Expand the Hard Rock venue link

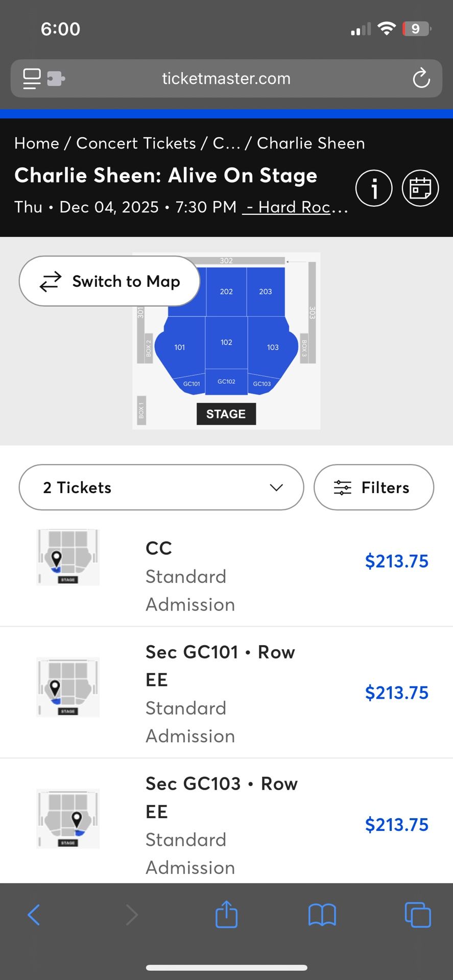295,207
